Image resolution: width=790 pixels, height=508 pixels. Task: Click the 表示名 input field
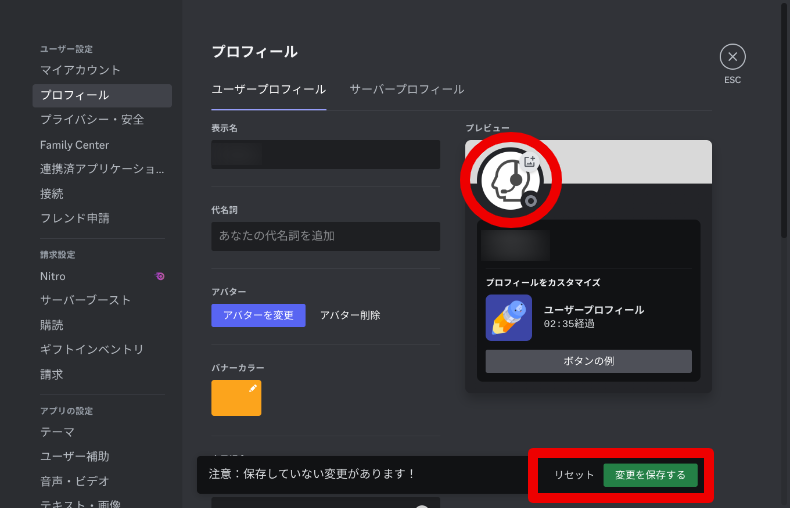coord(325,154)
